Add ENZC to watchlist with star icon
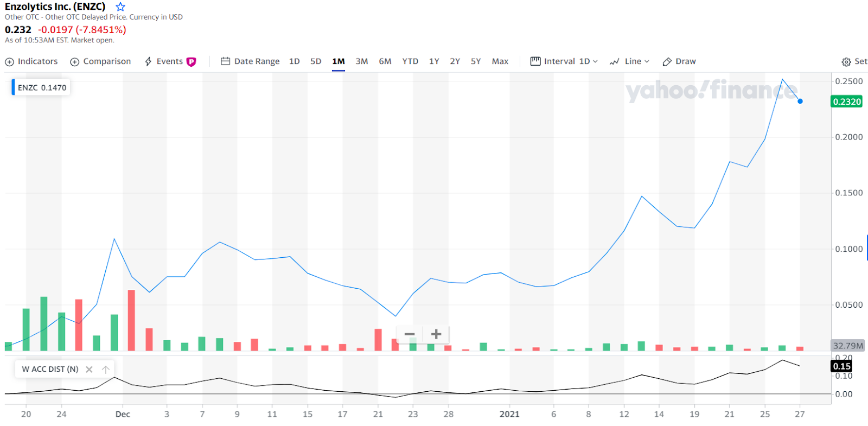This screenshot has height=426, width=868. coord(120,7)
